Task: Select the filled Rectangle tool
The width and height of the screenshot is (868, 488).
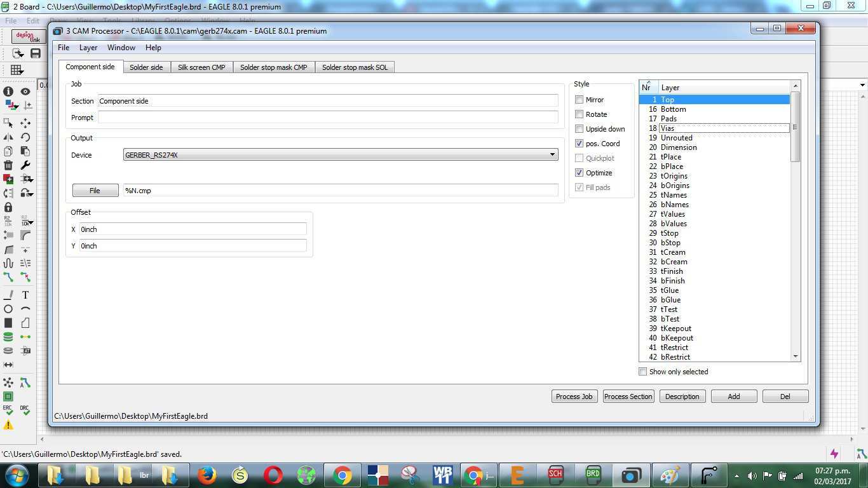Action: [8, 323]
